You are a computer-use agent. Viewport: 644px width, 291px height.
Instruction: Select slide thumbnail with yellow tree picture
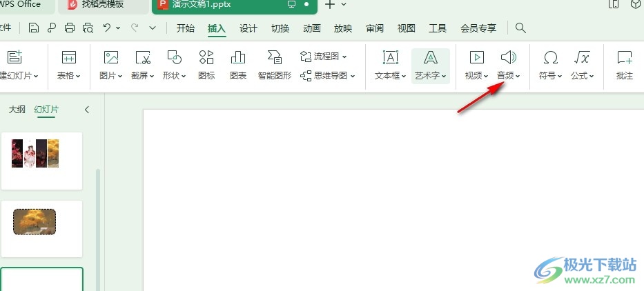(41, 229)
